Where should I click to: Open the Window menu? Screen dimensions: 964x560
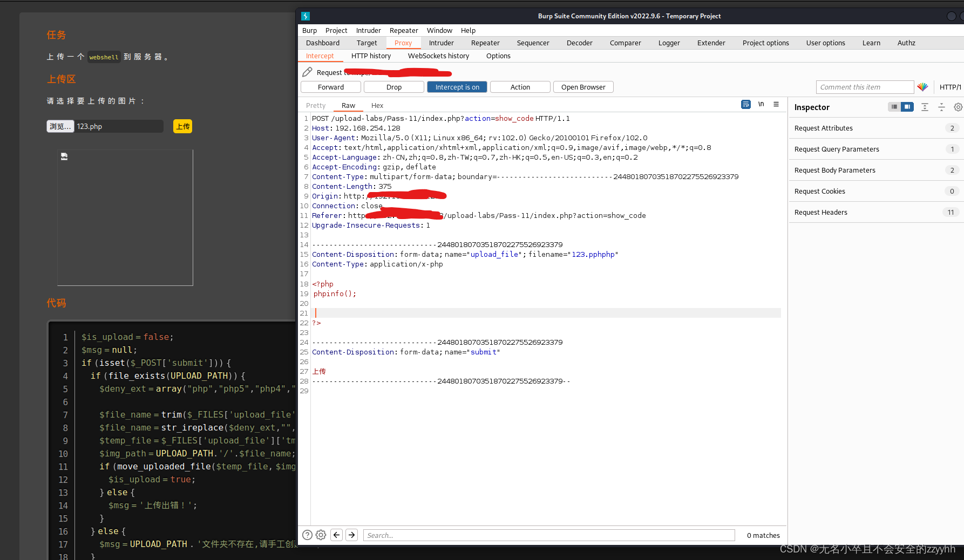(x=439, y=30)
